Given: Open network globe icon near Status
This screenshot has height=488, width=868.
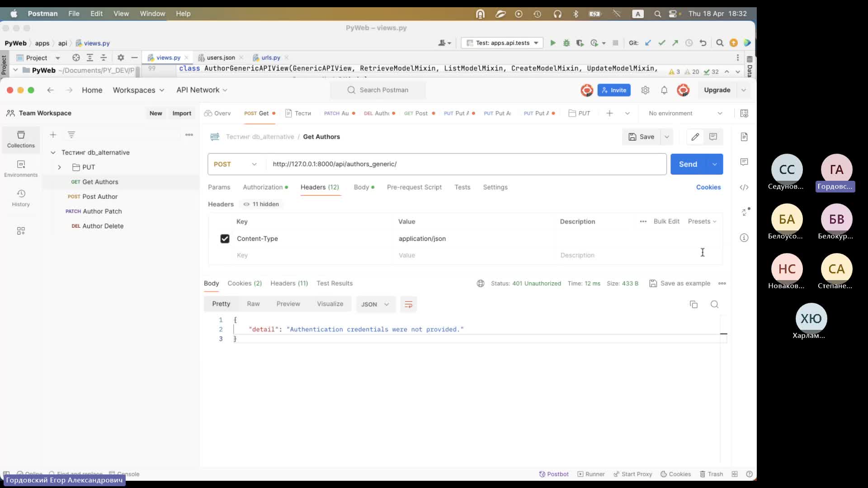Looking at the screenshot, I should (x=481, y=283).
